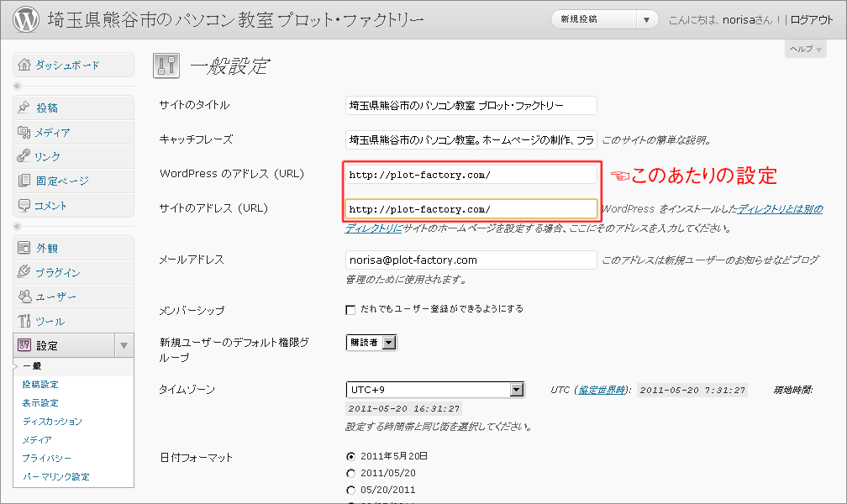Open プライバシー submenu
The height and width of the screenshot is (504, 847).
(46, 458)
